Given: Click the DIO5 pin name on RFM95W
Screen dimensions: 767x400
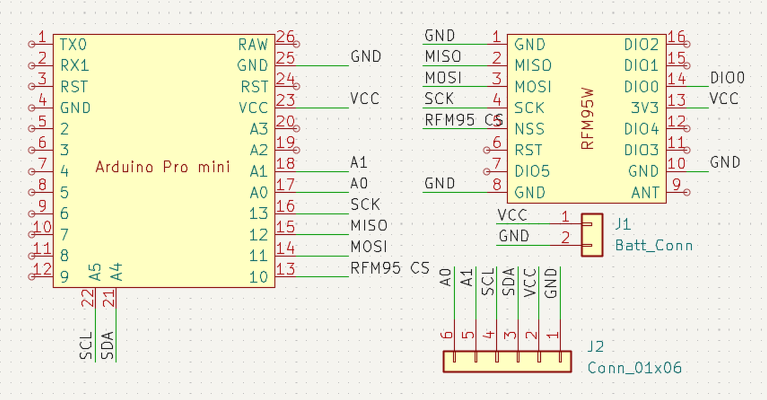Looking at the screenshot, I should 532,171.
